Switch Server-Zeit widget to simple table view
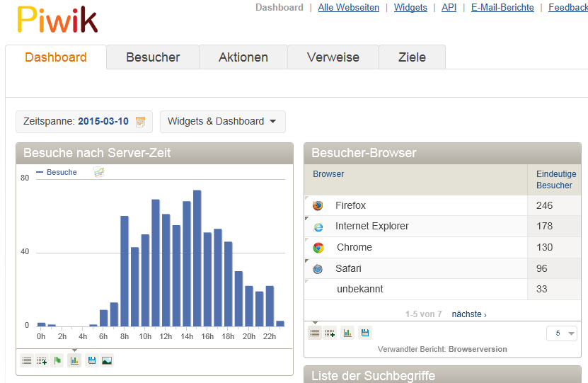 [27, 361]
